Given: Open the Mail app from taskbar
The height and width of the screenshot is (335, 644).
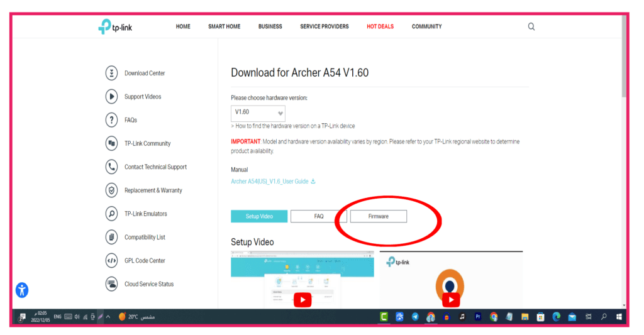Looking at the screenshot, I should (572, 317).
